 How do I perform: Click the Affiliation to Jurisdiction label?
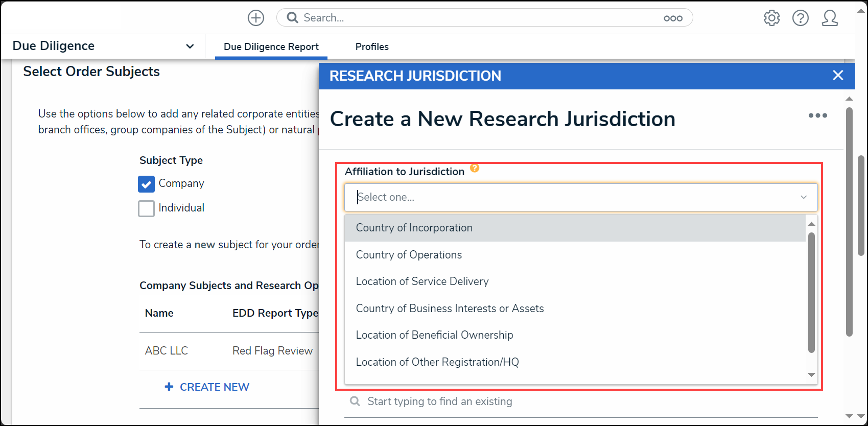pos(405,172)
